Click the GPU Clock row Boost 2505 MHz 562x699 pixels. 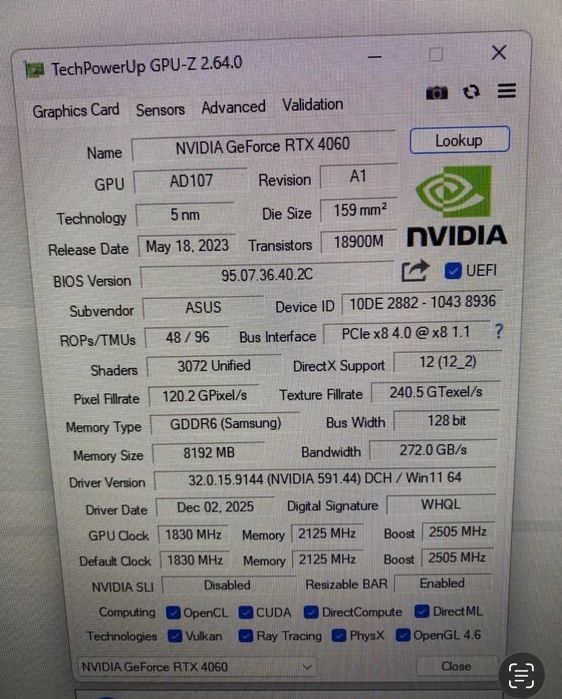tap(457, 531)
